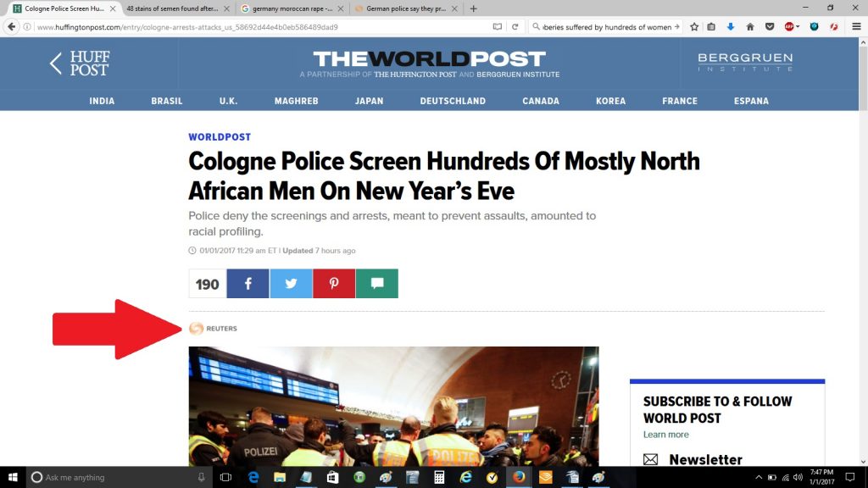
Task: Open the CANADA edition
Action: pos(541,101)
